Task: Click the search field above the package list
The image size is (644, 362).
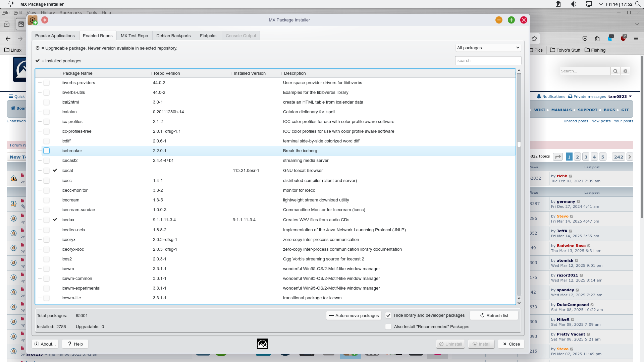Action: 488,60
